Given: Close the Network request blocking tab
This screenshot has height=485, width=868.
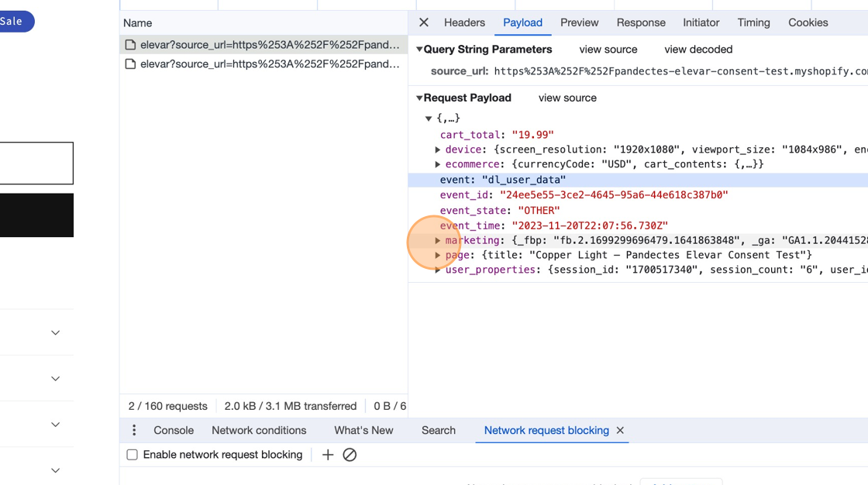Looking at the screenshot, I should point(620,430).
